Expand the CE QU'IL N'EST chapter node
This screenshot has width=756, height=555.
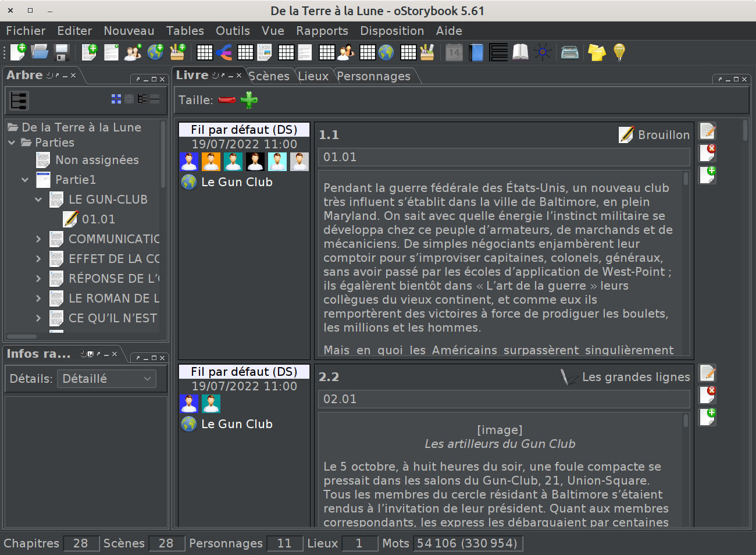pyautogui.click(x=38, y=318)
